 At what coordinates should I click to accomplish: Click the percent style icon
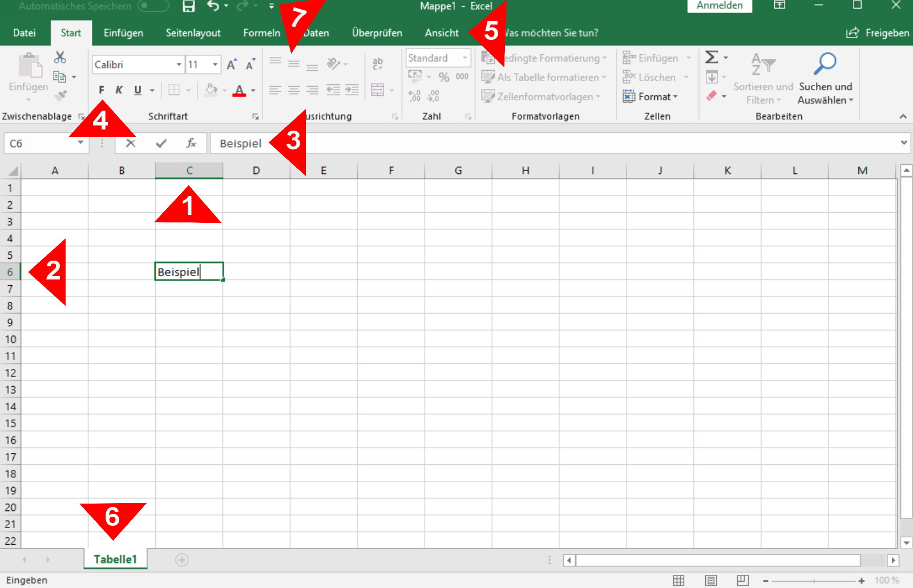click(444, 77)
